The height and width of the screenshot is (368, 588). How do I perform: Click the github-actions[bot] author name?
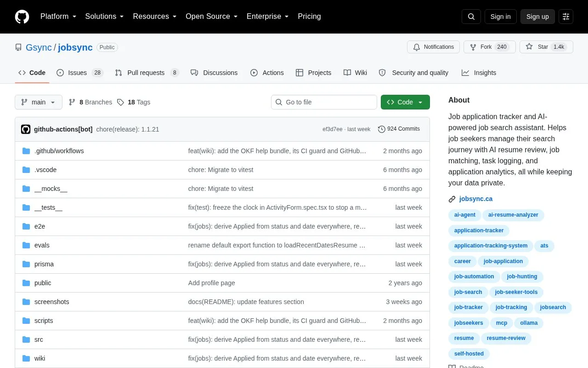pos(63,129)
